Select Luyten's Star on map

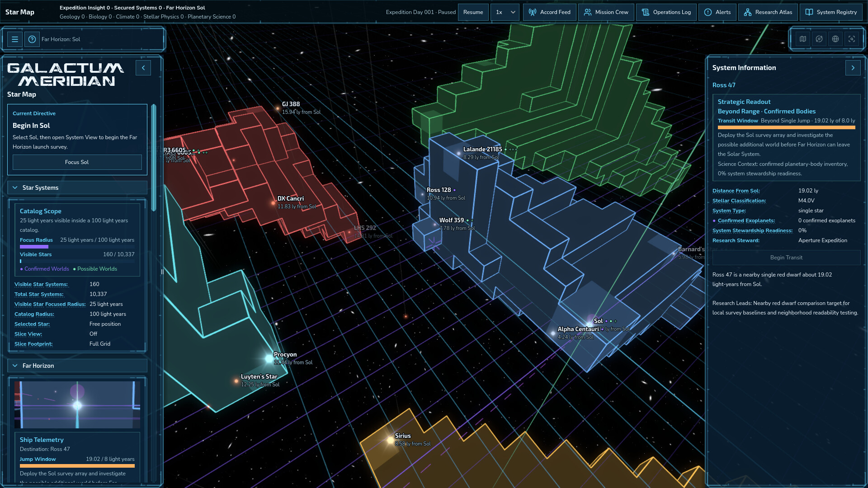(236, 381)
